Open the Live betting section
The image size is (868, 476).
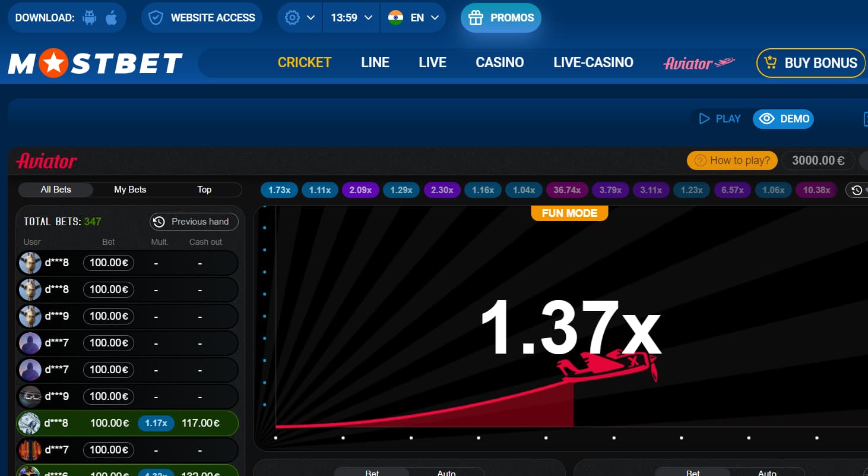tap(432, 62)
